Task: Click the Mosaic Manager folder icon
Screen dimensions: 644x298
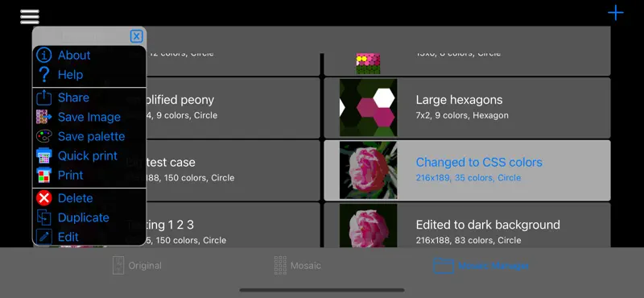Action: [x=444, y=266]
